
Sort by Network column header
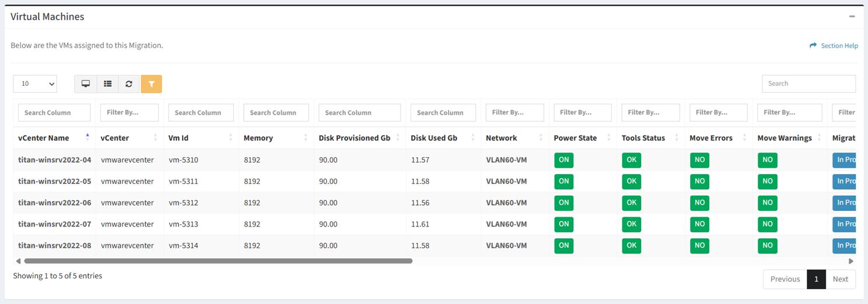click(x=515, y=138)
